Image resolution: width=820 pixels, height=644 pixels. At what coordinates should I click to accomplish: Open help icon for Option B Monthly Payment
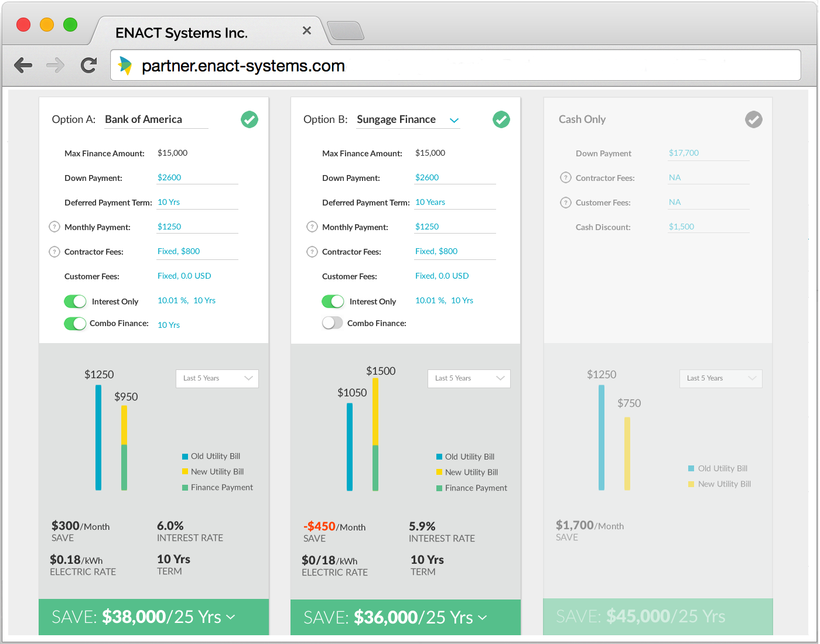312,227
